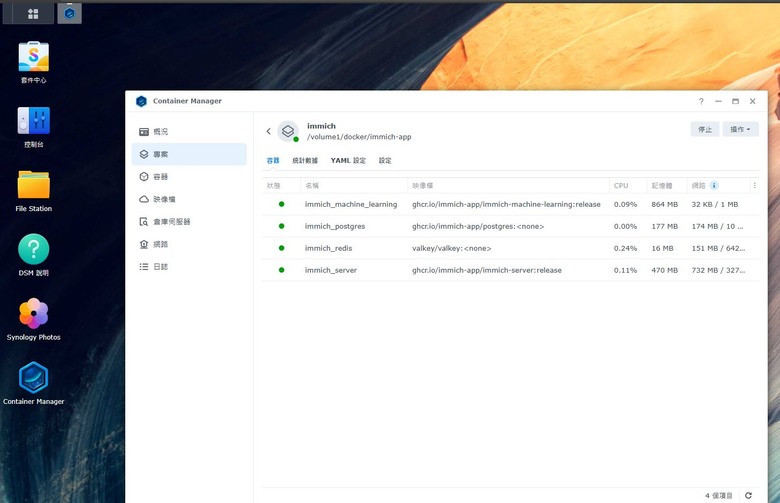Click the refresh icon at the list bottom
The height and width of the screenshot is (503, 780).
(x=748, y=496)
